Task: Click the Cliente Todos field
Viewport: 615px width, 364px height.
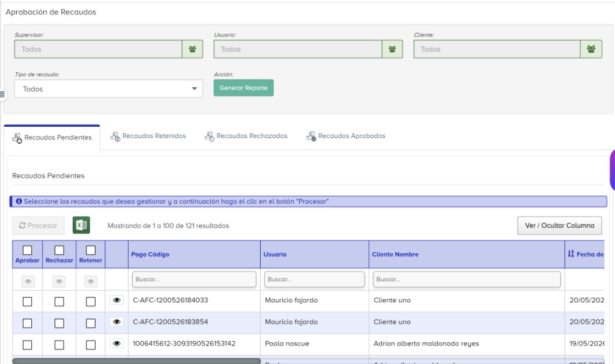Action: [497, 49]
